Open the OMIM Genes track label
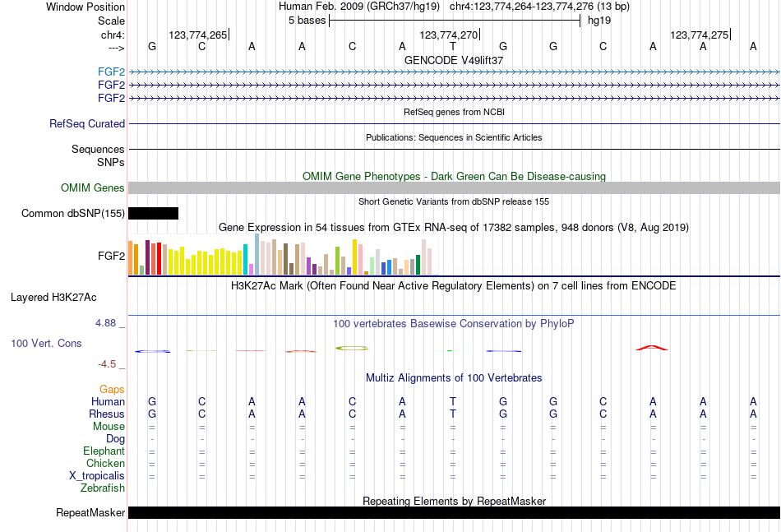The width and height of the screenshot is (781, 532). pos(93,187)
